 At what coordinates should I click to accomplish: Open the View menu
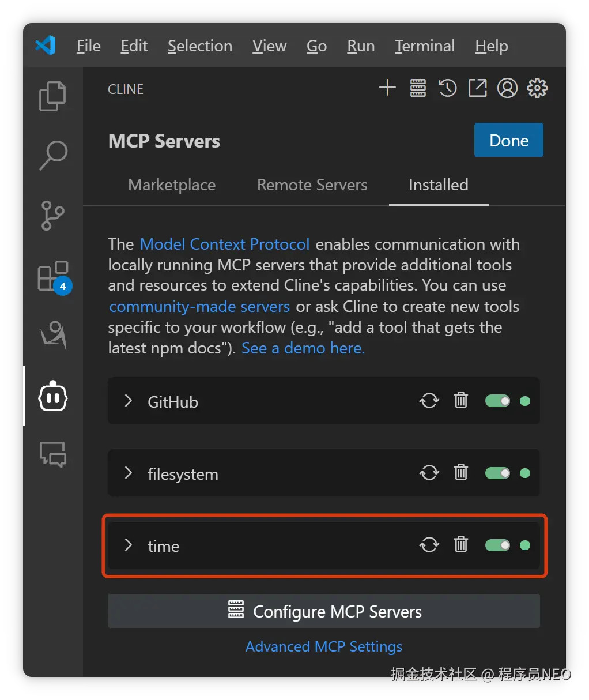(x=270, y=46)
